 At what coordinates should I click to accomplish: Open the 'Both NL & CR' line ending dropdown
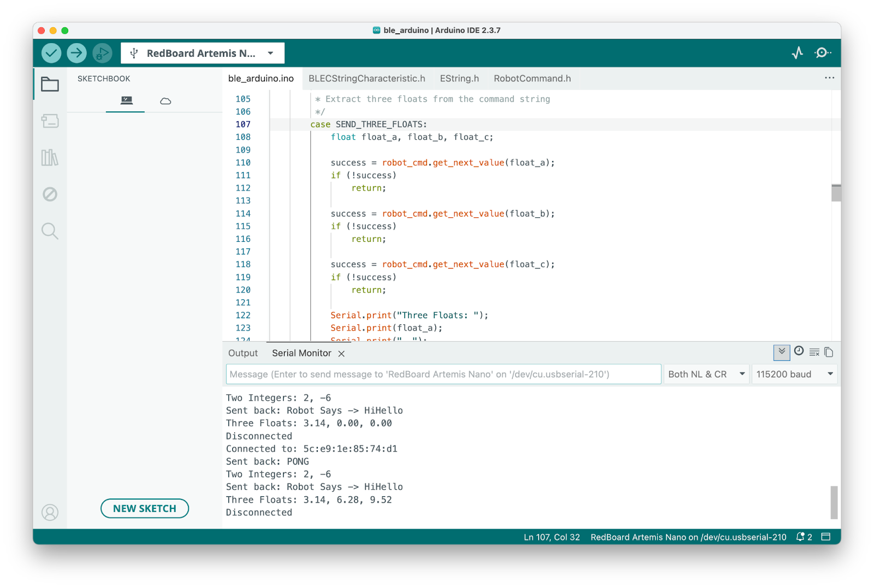tap(706, 374)
